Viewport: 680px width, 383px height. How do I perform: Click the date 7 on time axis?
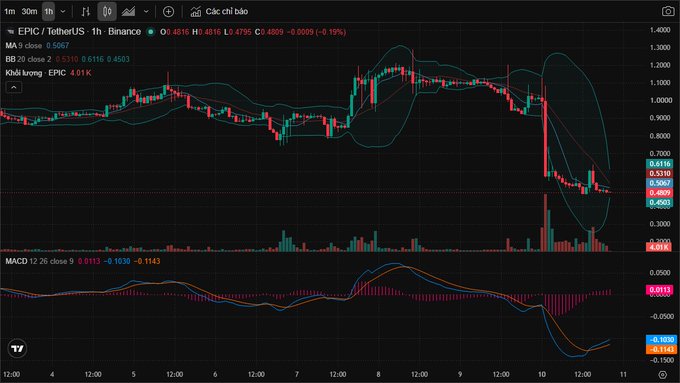(x=297, y=374)
